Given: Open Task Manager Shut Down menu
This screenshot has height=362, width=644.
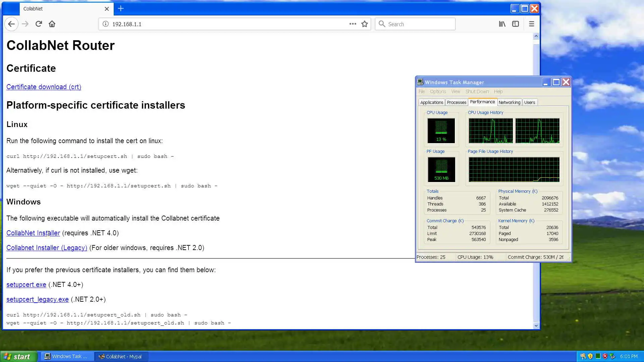Looking at the screenshot, I should [477, 92].
